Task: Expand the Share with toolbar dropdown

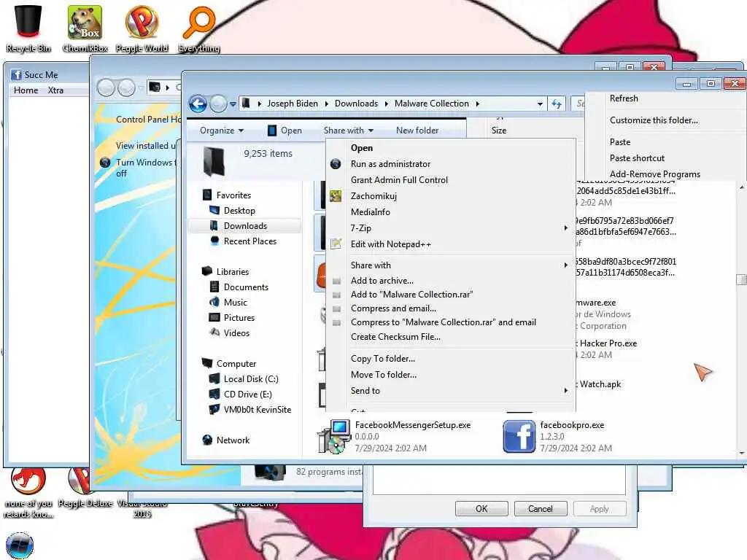Action: pos(348,131)
